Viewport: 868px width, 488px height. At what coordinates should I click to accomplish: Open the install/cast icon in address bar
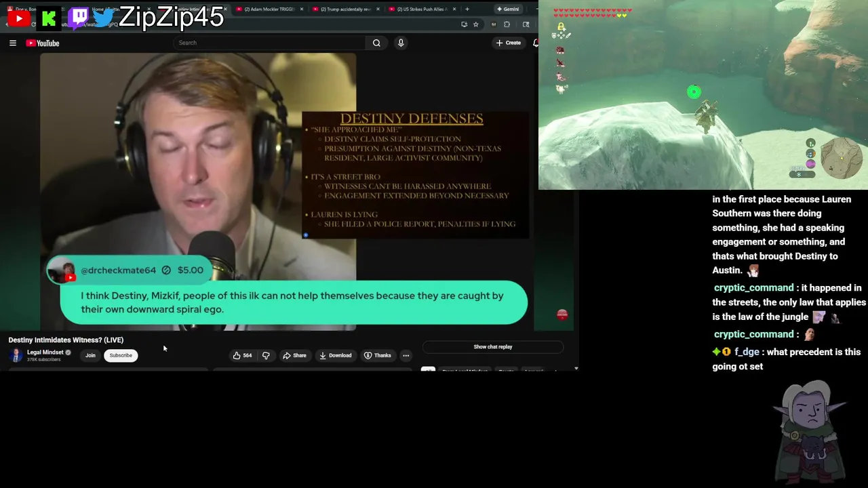(464, 24)
